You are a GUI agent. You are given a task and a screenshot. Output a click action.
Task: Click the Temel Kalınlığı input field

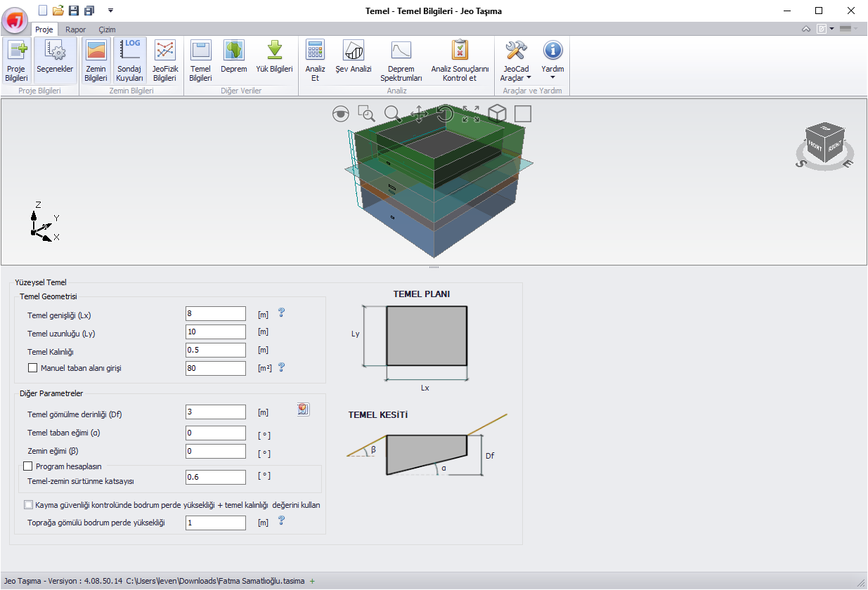[x=216, y=350]
